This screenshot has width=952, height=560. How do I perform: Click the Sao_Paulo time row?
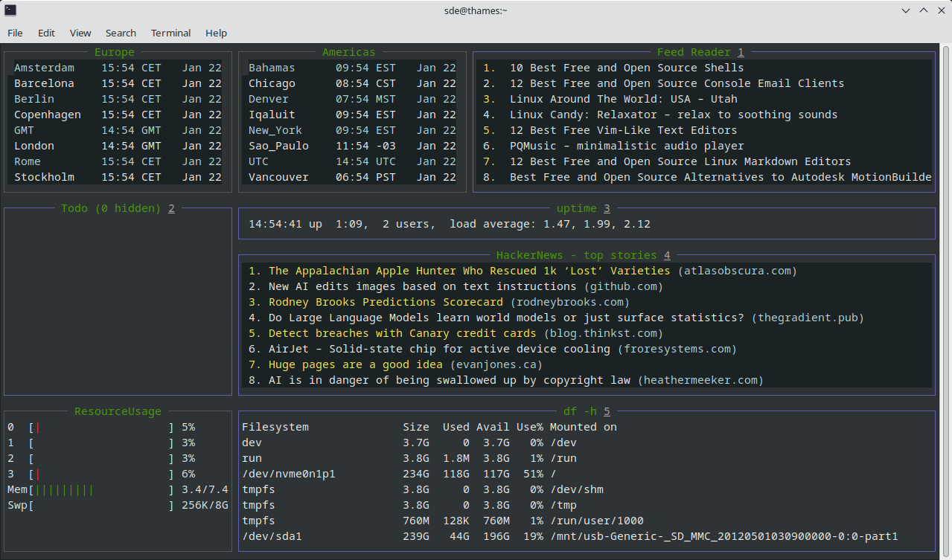coord(352,146)
